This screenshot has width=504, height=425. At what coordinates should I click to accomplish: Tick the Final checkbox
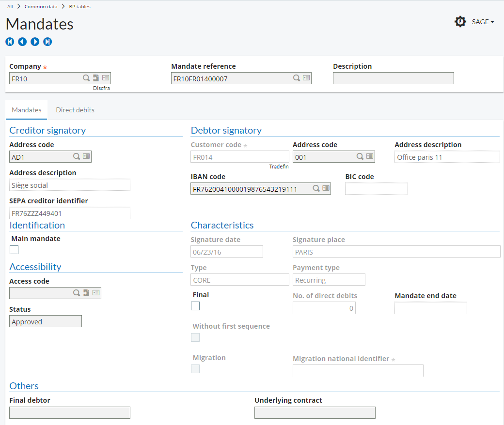tap(195, 306)
